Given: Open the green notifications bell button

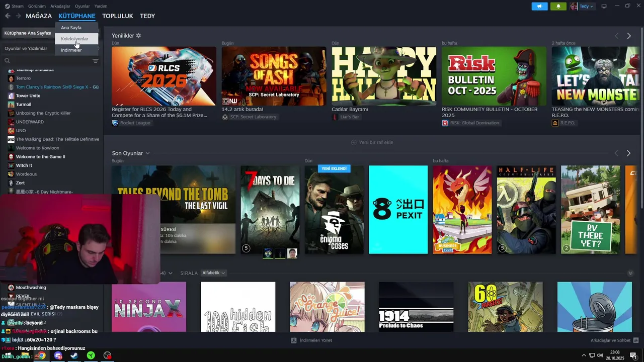Looking at the screenshot, I should point(558,6).
